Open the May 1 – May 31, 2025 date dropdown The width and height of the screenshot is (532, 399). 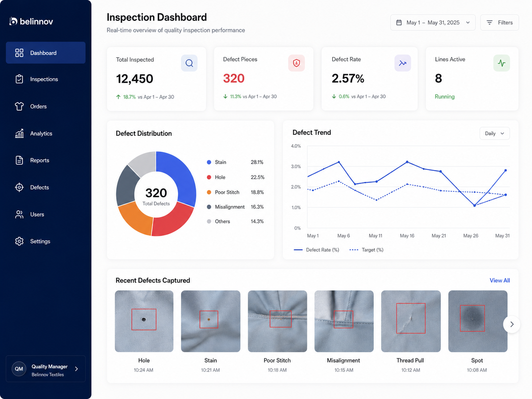point(433,23)
